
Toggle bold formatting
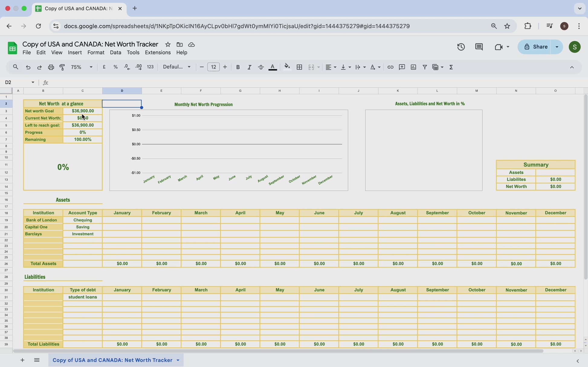238,67
